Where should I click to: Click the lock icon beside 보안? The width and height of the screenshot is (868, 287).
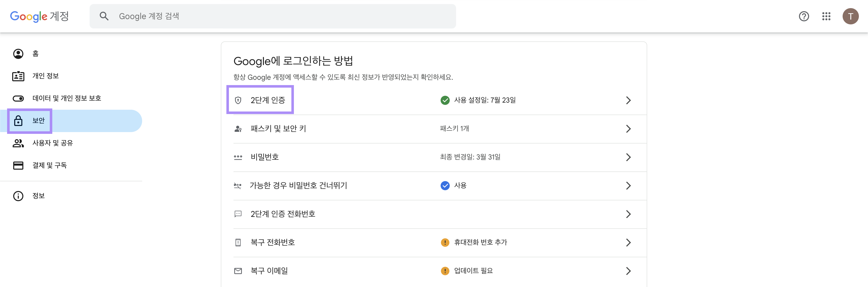click(18, 121)
